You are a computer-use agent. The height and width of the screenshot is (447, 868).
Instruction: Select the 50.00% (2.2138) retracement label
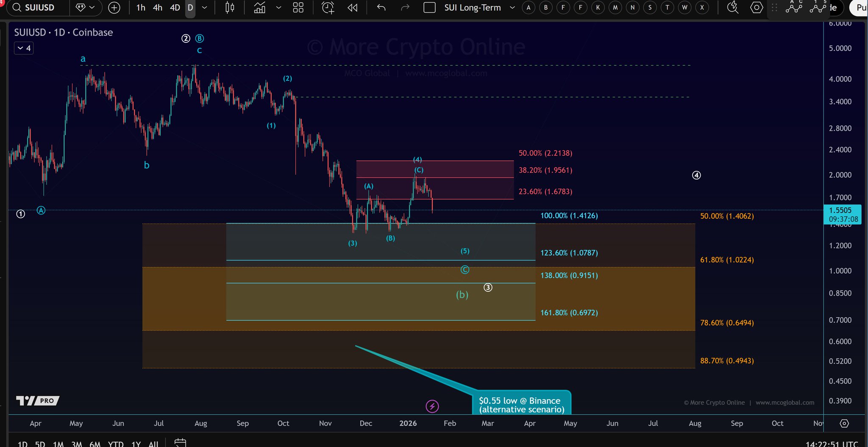coord(545,153)
